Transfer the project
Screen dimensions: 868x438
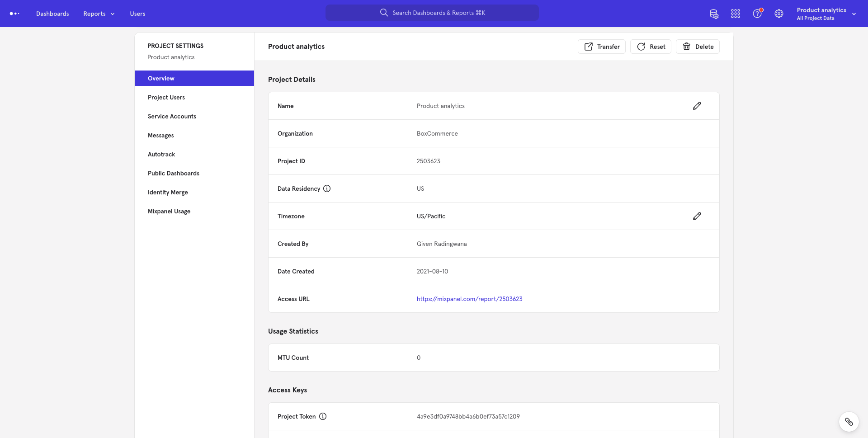point(601,47)
